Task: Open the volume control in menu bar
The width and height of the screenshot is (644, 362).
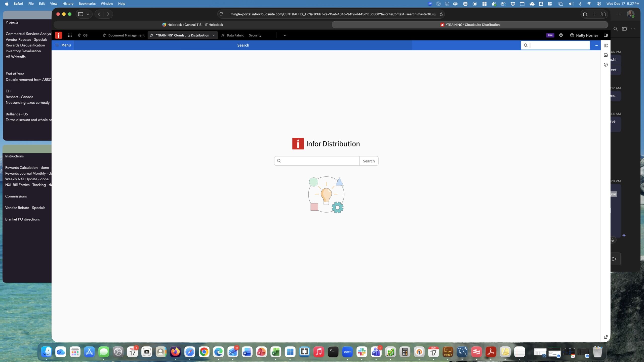Action: tap(571, 4)
